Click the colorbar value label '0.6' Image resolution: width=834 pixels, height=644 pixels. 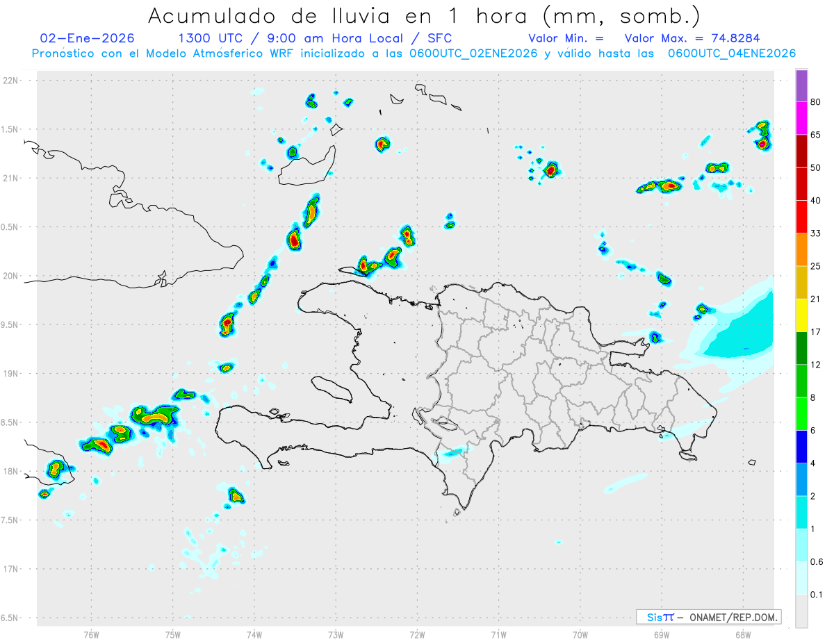pyautogui.click(x=817, y=562)
